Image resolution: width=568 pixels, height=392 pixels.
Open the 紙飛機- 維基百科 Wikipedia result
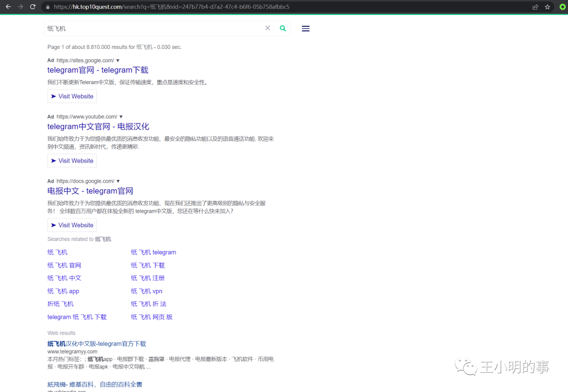click(95, 385)
